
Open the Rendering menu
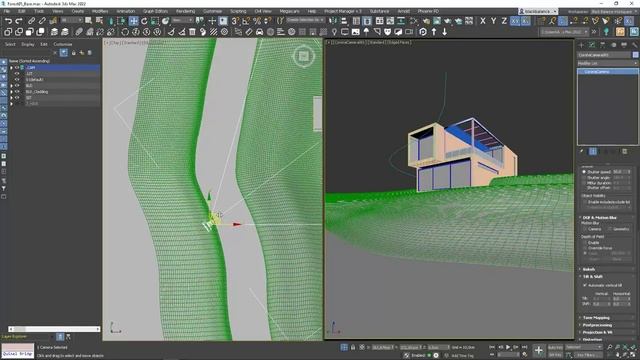coord(185,11)
